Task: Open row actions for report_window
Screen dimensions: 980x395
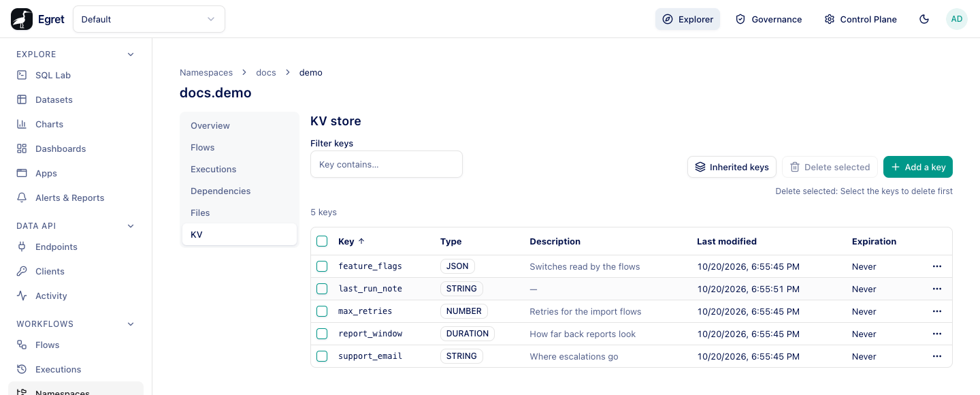Action: (x=937, y=334)
